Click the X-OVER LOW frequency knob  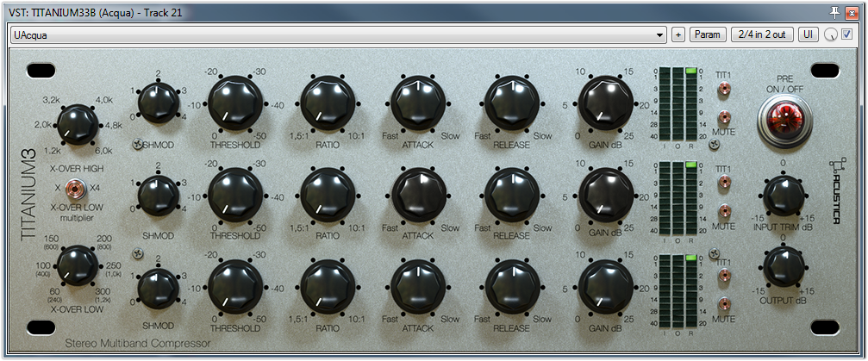click(x=78, y=265)
